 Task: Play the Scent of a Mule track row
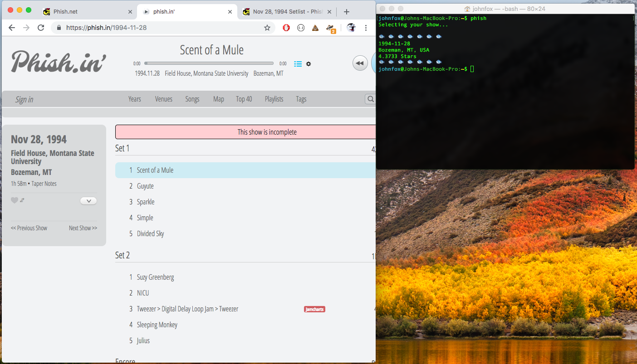[x=245, y=170]
